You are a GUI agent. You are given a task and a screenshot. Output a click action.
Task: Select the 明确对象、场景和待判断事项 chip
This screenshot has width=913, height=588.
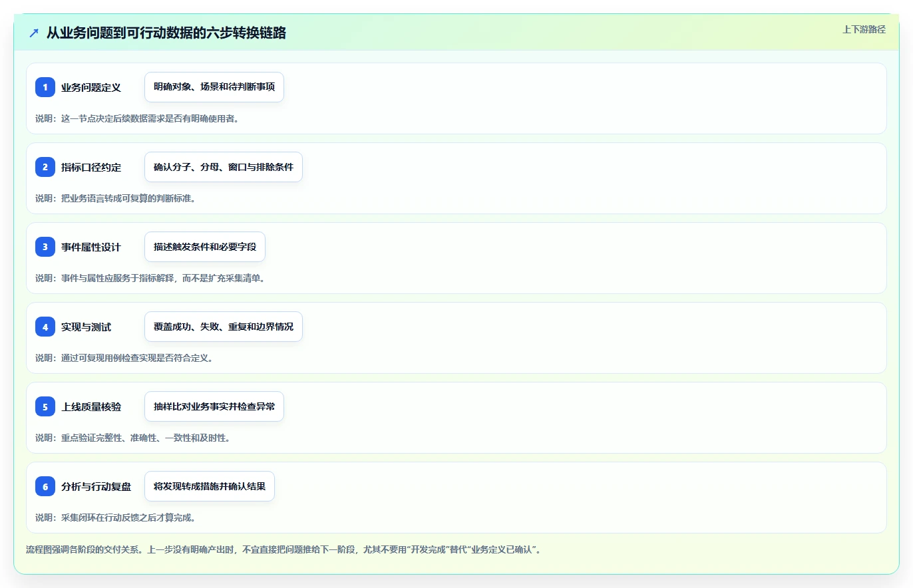(x=214, y=87)
